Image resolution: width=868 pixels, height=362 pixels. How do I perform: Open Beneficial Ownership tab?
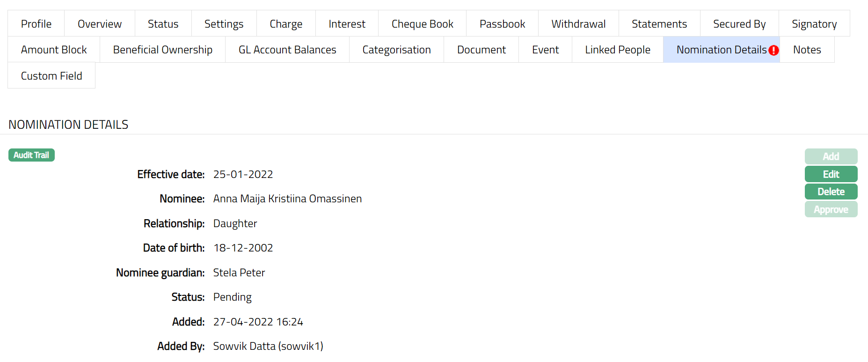[x=162, y=50]
